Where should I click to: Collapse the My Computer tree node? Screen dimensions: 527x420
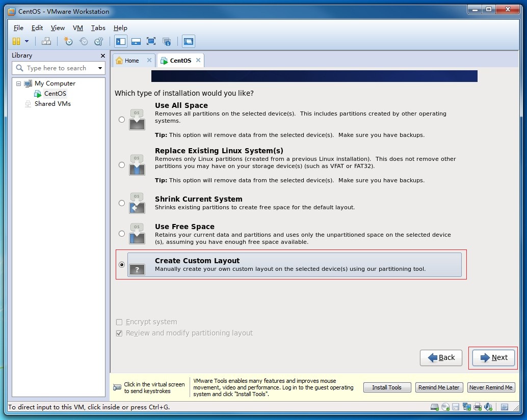18,83
